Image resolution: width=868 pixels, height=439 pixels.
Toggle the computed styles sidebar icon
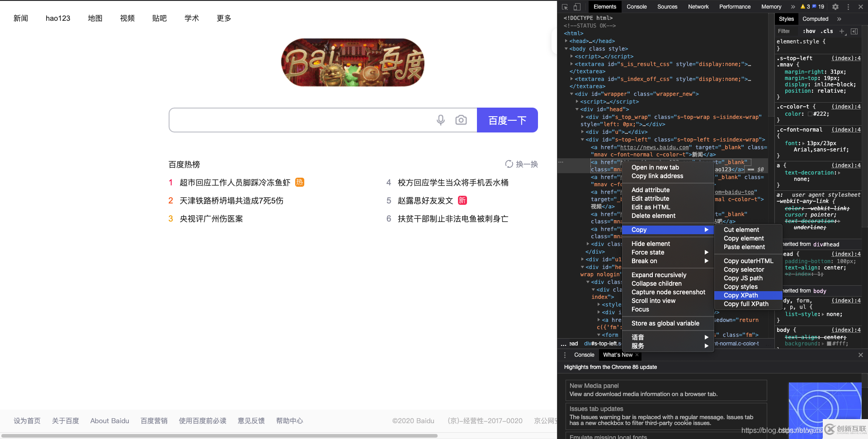(x=854, y=31)
